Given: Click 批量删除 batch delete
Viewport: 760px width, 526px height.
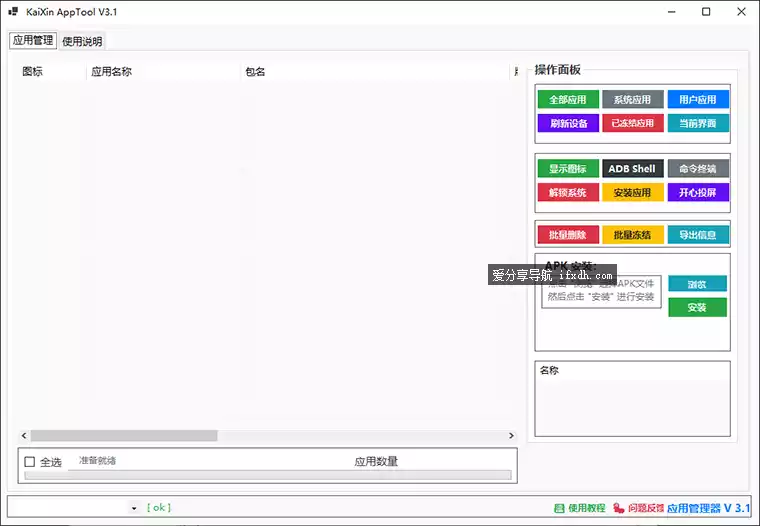Looking at the screenshot, I should point(568,235).
